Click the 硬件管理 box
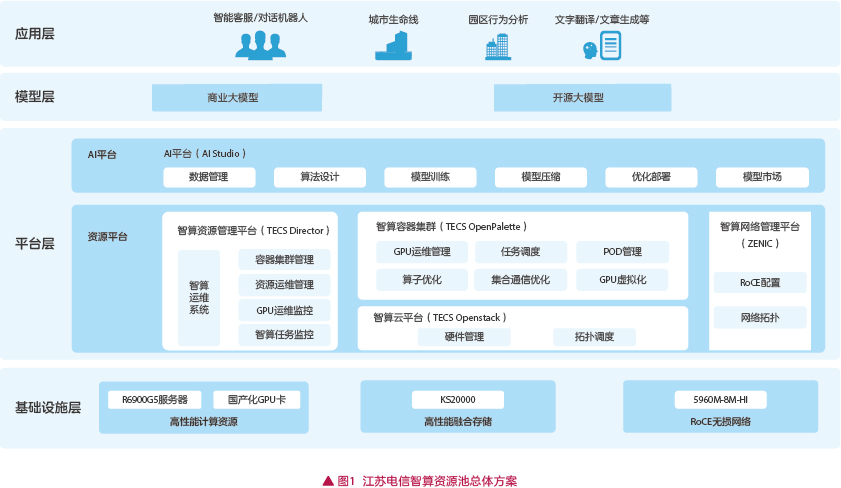This screenshot has width=841, height=488. (x=464, y=337)
